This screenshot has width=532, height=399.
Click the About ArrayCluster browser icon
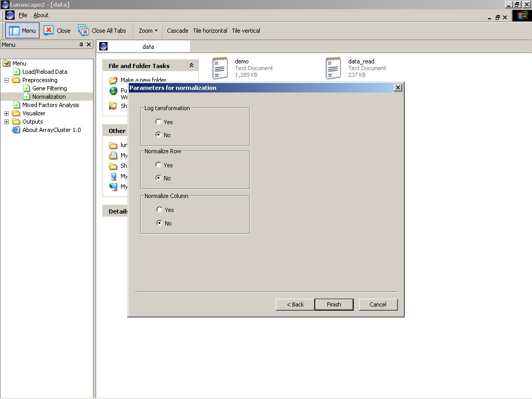(x=16, y=129)
